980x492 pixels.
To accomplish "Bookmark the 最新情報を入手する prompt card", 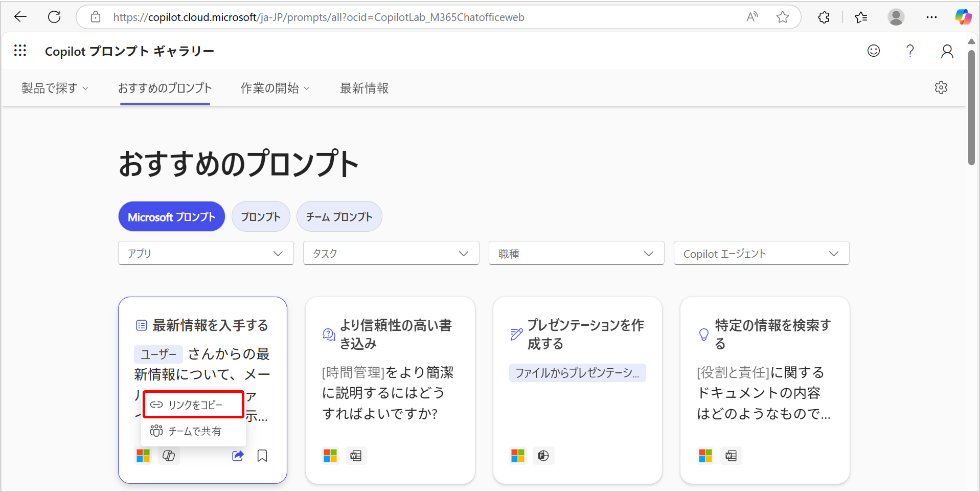I will [262, 456].
